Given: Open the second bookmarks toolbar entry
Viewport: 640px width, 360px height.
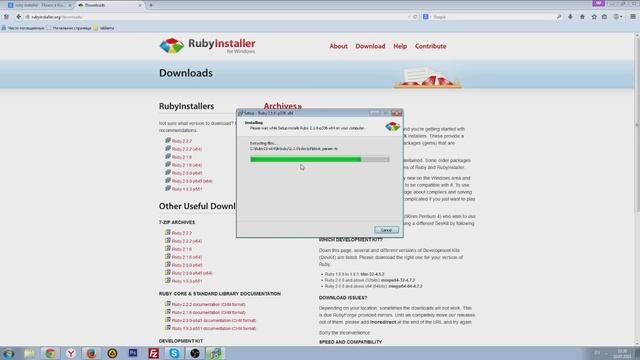Looking at the screenshot, I should [x=69, y=28].
